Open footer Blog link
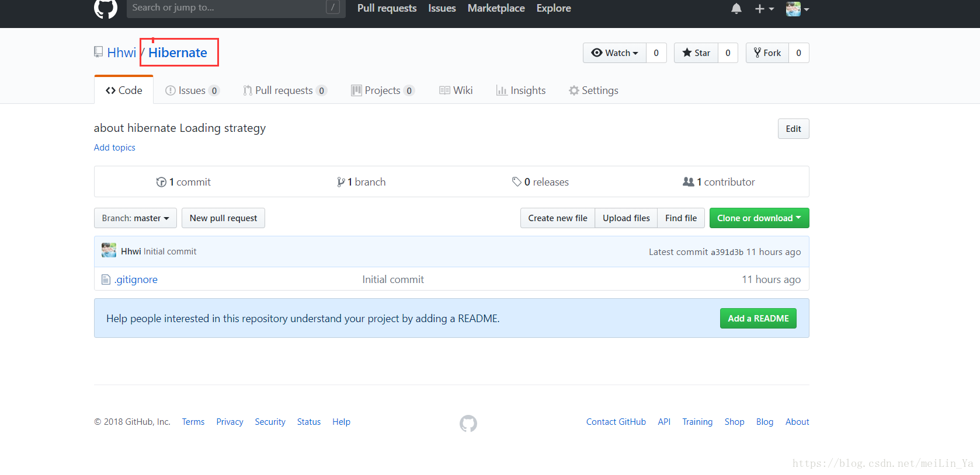Viewport: 980px width, 475px height. tap(764, 422)
